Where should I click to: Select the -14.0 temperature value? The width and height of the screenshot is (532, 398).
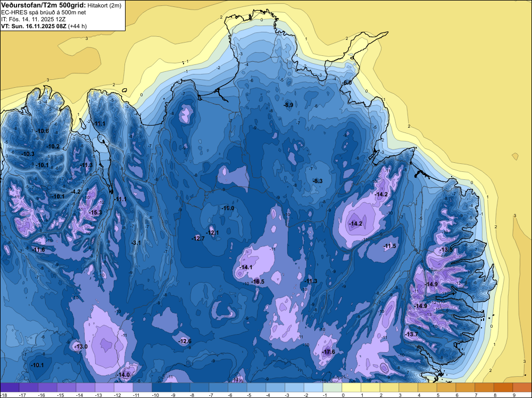tap(123, 375)
